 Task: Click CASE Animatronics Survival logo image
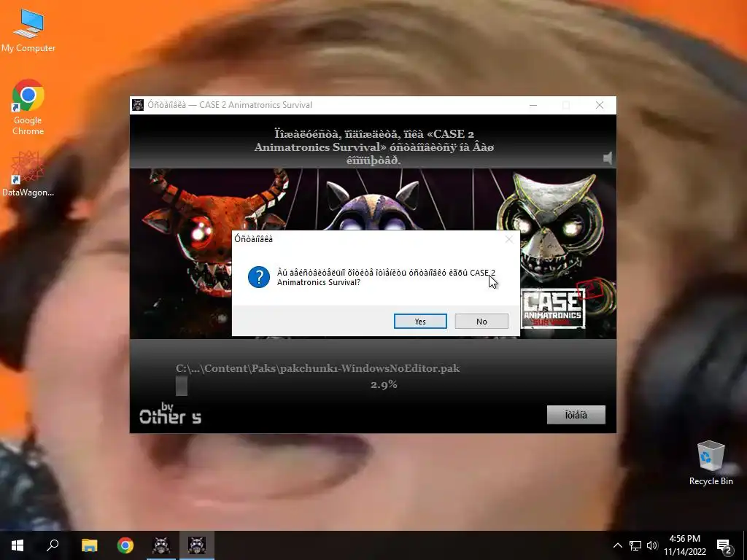coord(553,308)
